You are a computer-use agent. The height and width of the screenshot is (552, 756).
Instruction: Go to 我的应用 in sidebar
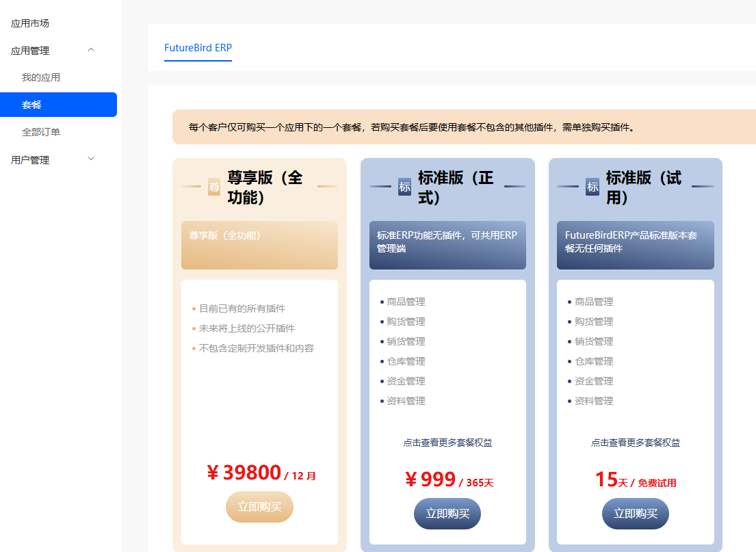41,77
